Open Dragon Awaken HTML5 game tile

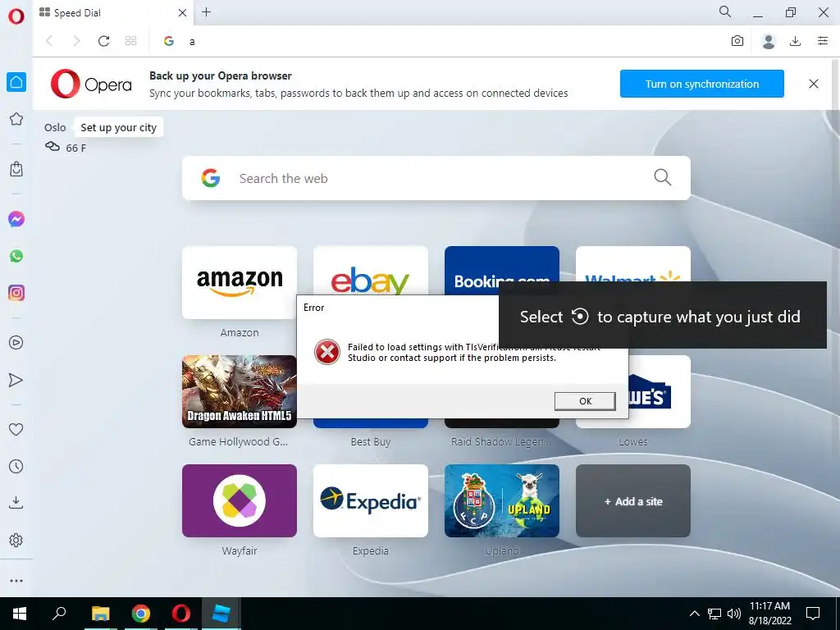pos(240,391)
